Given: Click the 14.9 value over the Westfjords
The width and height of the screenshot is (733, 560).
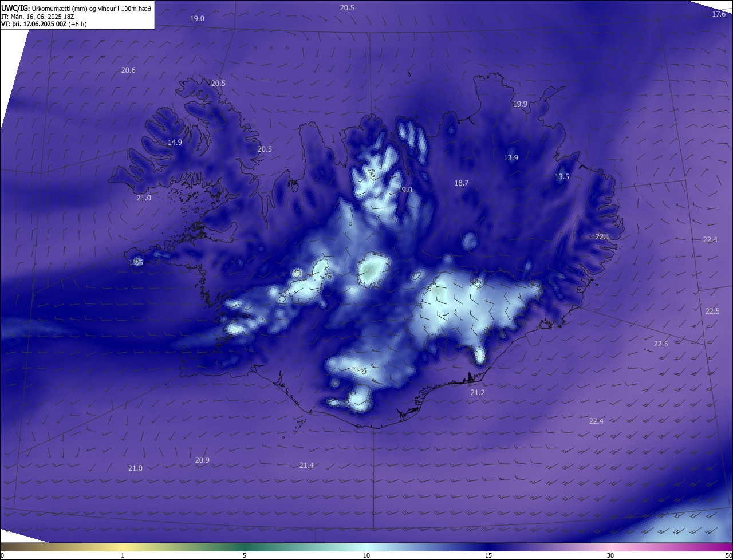Looking at the screenshot, I should [175, 143].
